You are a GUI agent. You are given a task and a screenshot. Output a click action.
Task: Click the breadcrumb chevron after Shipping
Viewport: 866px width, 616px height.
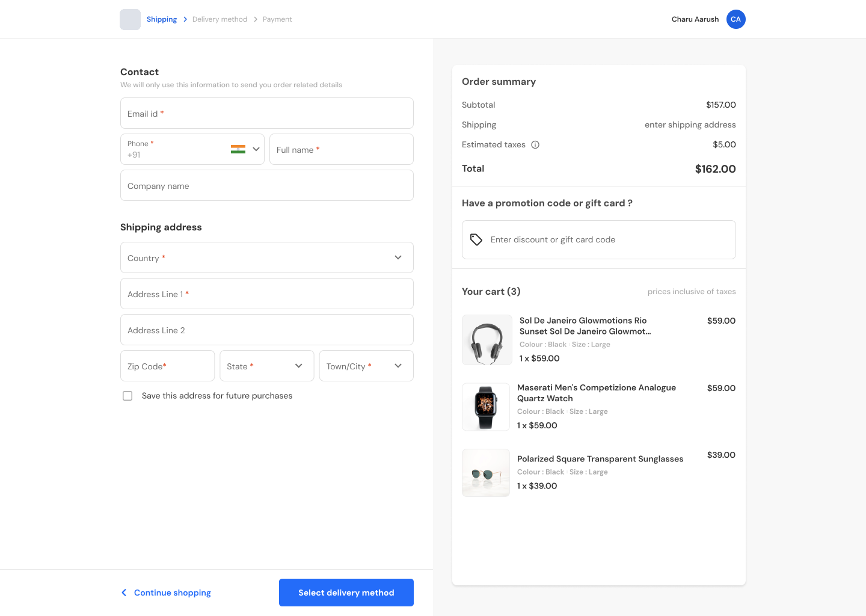[x=185, y=19]
